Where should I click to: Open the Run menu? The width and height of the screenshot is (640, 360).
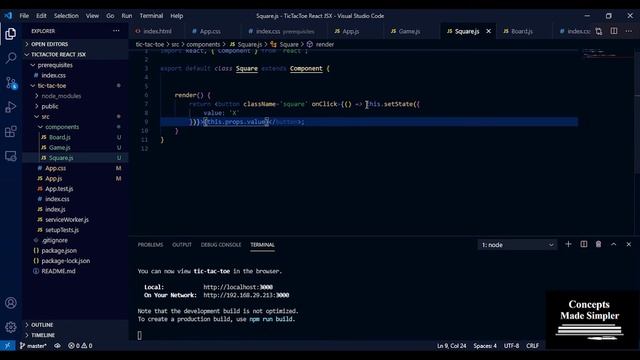coord(127,16)
